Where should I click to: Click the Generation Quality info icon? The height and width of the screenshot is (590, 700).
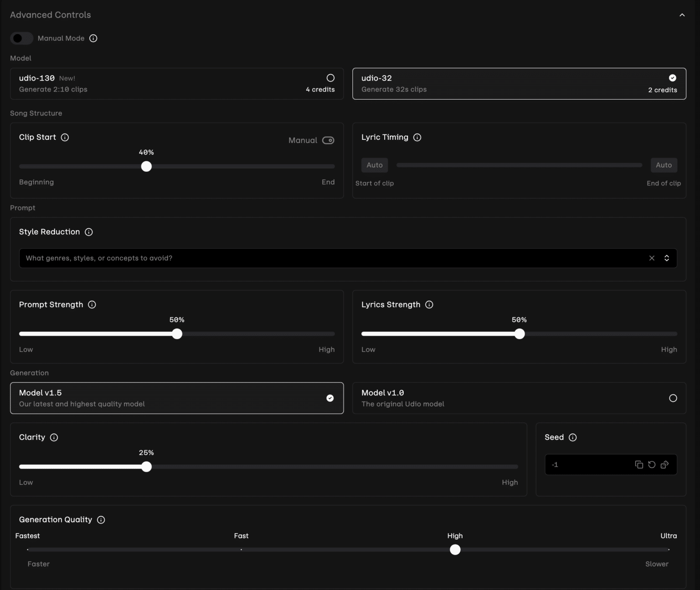(x=101, y=519)
